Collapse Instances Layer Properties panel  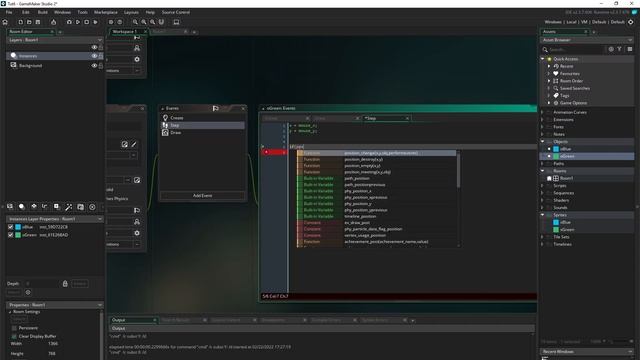tap(100, 219)
